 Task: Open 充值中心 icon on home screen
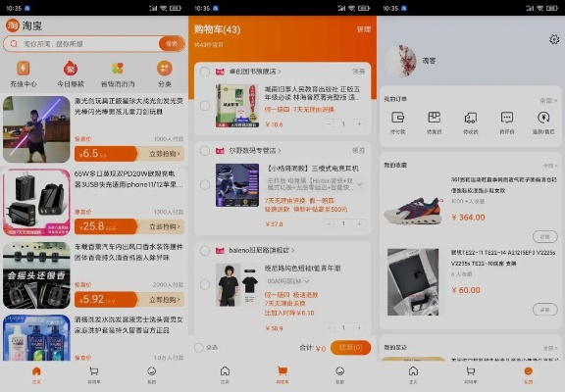tap(24, 68)
